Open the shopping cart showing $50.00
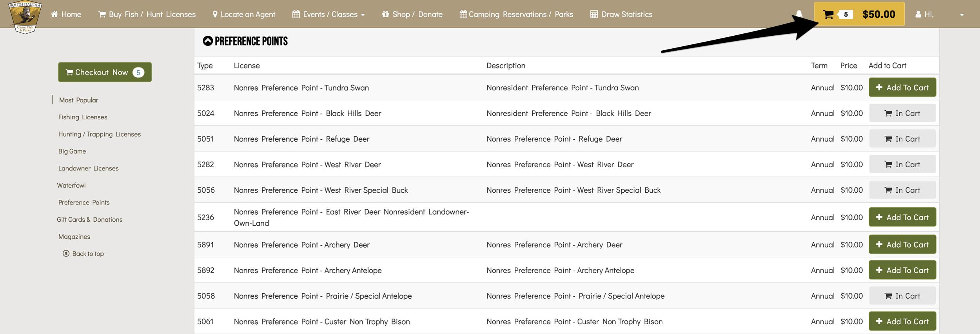 click(859, 14)
